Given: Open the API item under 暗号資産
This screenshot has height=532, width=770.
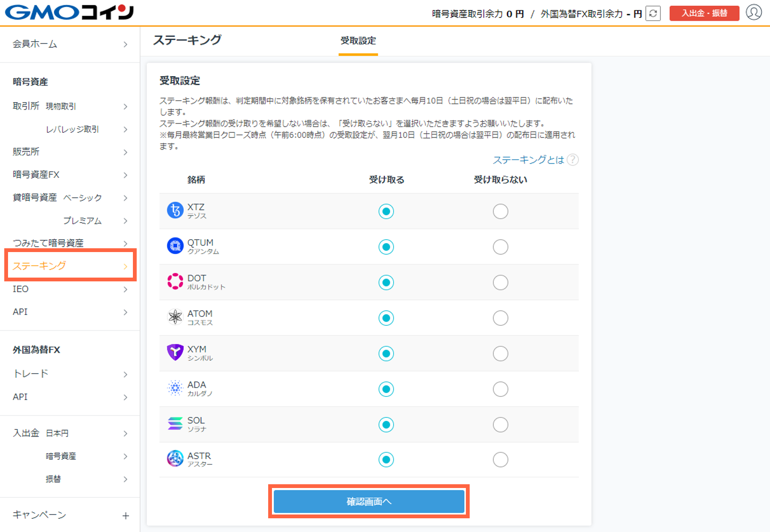Looking at the screenshot, I should [70, 312].
